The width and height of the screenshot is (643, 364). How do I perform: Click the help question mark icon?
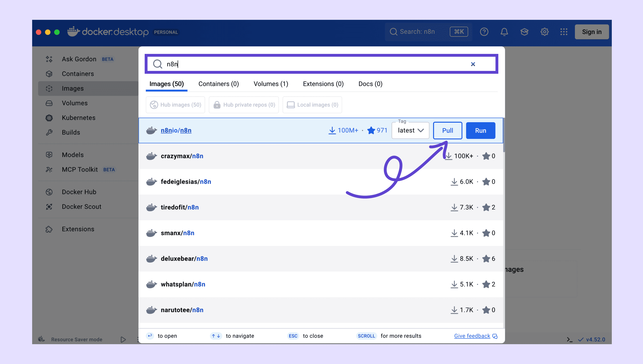484,32
